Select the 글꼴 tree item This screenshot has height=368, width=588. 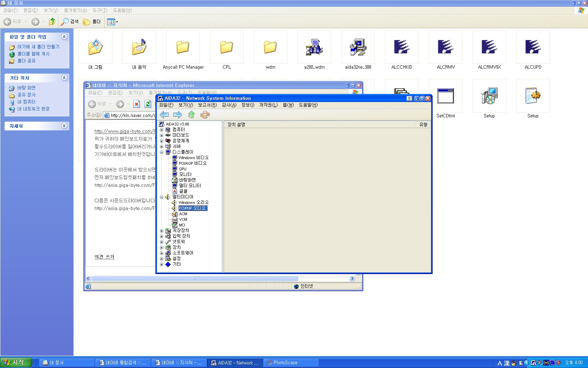click(x=183, y=191)
